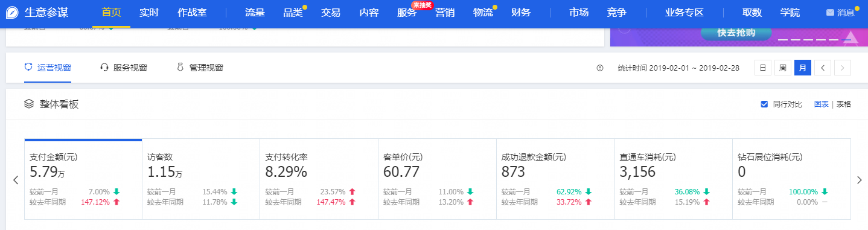Image resolution: width=868 pixels, height=230 pixels.
Task: Switch view to 图表
Action: coord(821,104)
